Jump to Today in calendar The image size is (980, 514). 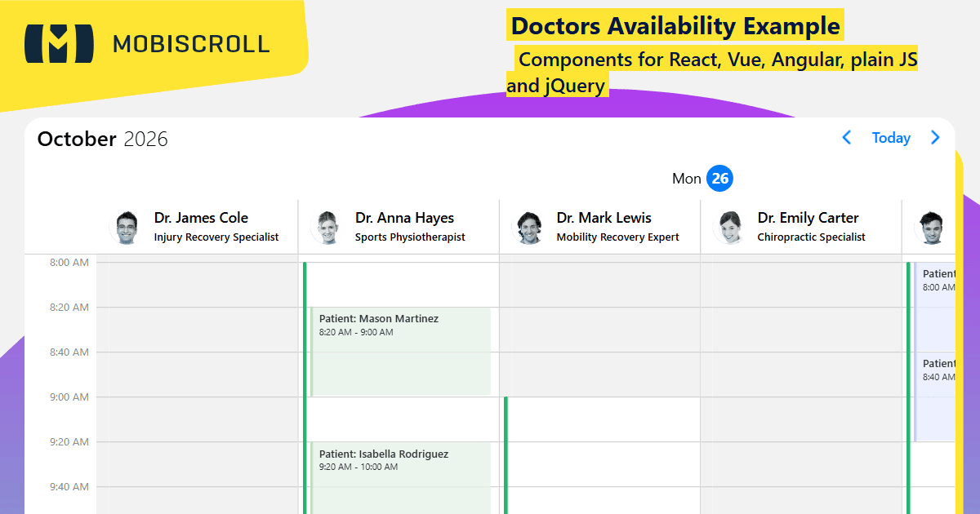coord(891,138)
